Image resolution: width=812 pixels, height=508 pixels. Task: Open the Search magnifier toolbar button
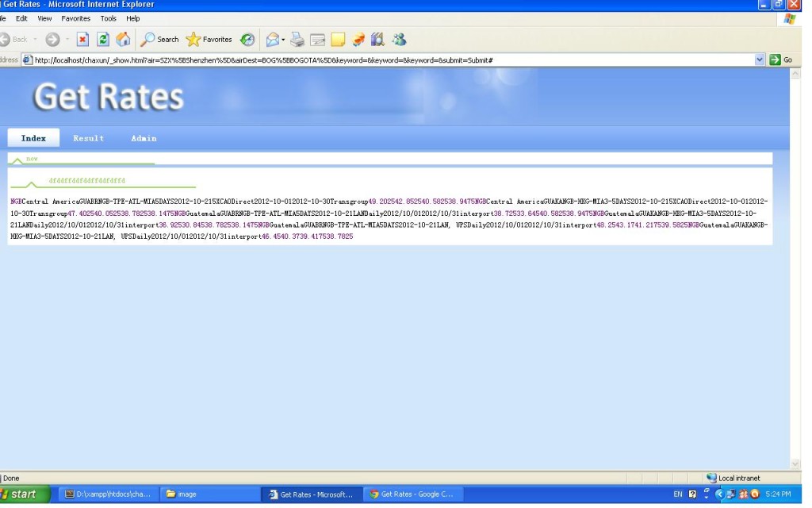(159, 40)
